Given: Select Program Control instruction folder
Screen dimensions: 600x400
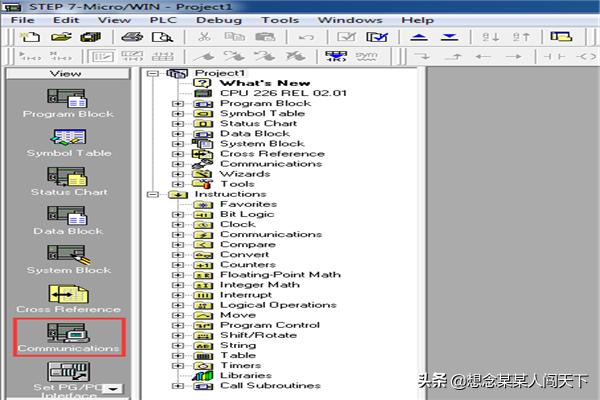Looking at the screenshot, I should tap(270, 325).
